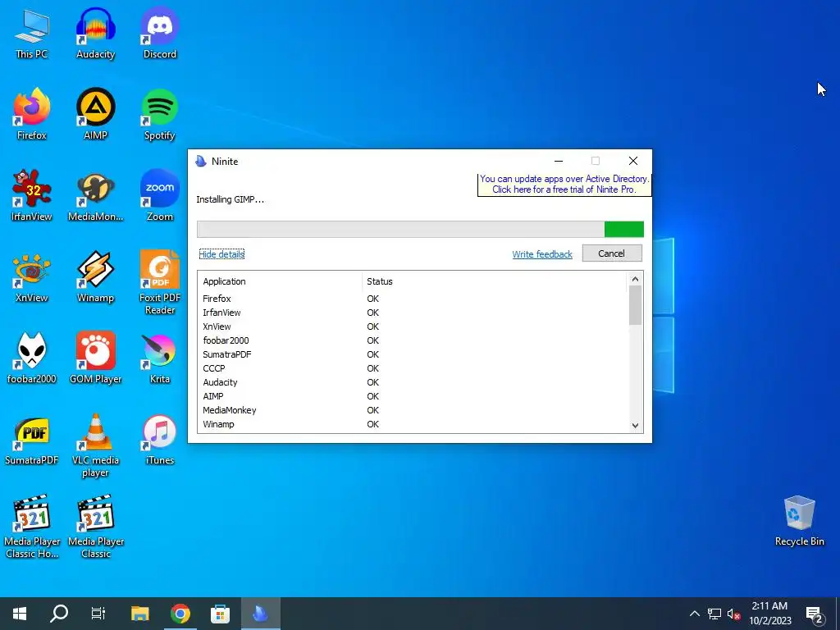Image resolution: width=840 pixels, height=630 pixels.
Task: Open the Action Center notifications
Action: coord(815,614)
